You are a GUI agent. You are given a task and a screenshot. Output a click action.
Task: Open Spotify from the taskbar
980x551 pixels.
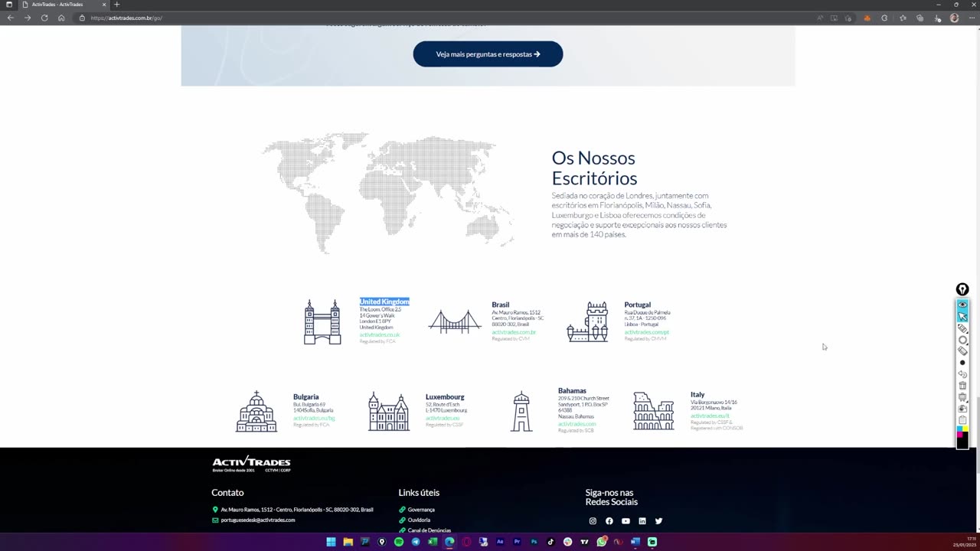[399, 542]
